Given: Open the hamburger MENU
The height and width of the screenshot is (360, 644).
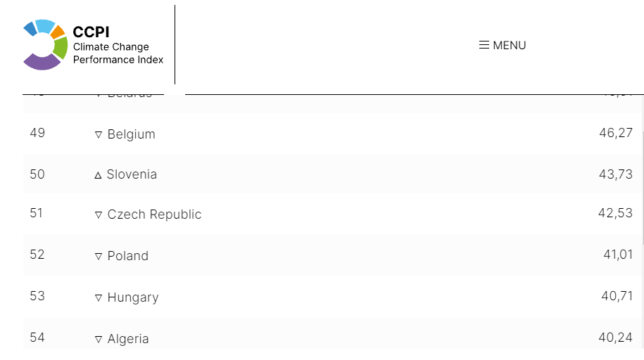Looking at the screenshot, I should click(503, 45).
